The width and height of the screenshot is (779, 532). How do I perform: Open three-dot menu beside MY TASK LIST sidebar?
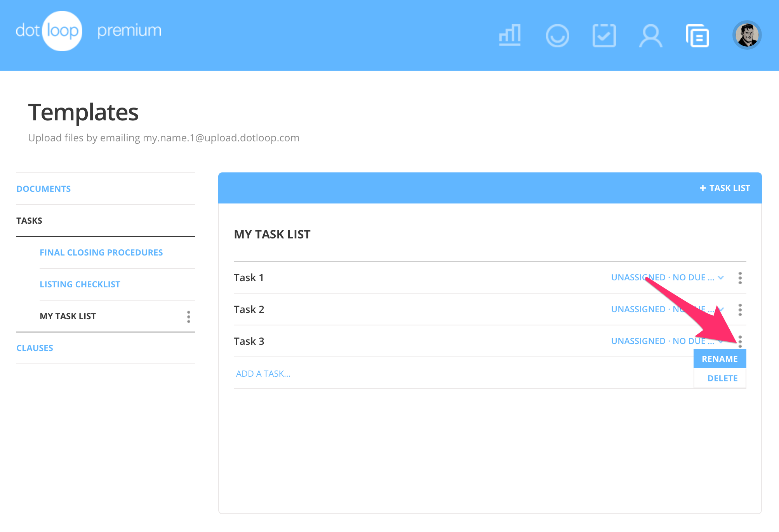click(189, 316)
